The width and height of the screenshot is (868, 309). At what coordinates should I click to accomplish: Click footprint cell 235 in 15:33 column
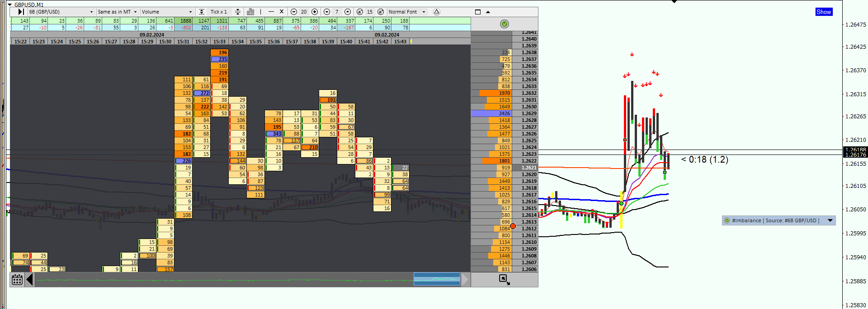220,59
